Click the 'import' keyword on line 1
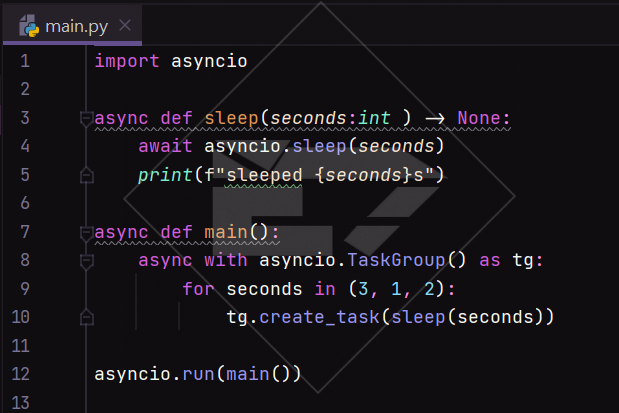 click(127, 62)
